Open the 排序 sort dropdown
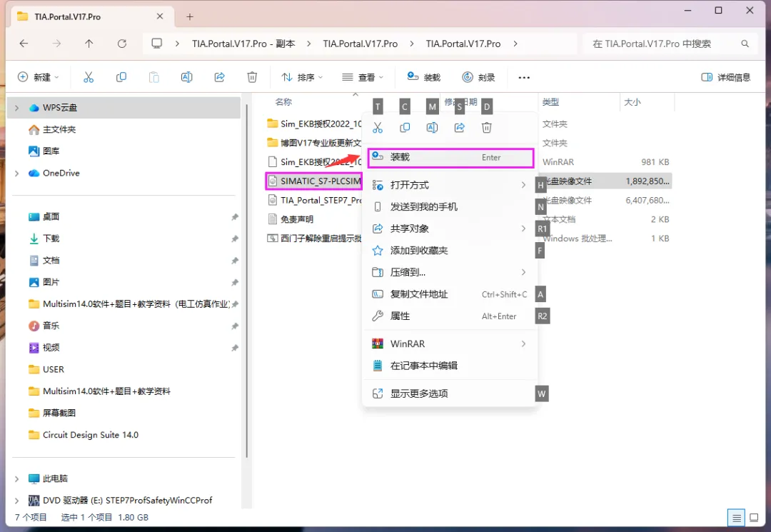This screenshot has height=532, width=771. click(x=302, y=77)
